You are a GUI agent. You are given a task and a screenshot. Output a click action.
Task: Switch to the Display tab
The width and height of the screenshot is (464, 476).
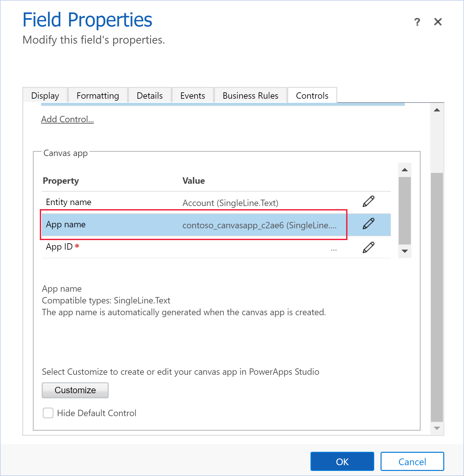tap(45, 95)
